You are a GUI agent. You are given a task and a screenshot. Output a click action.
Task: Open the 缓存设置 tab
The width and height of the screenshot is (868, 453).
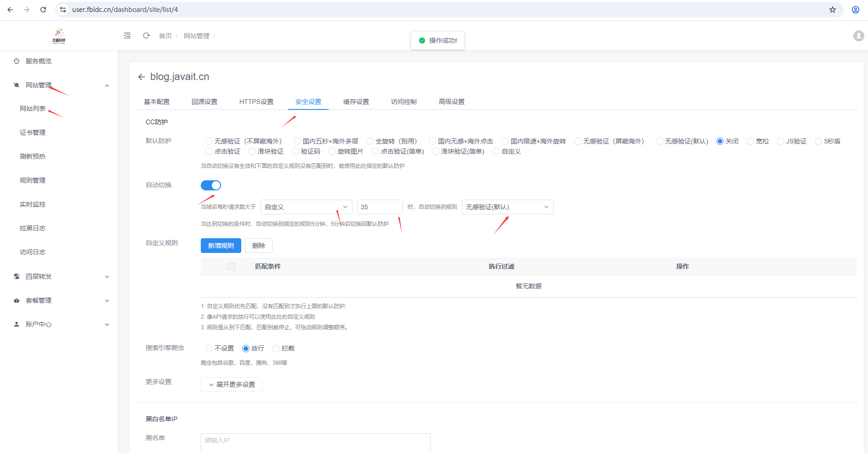pyautogui.click(x=356, y=102)
